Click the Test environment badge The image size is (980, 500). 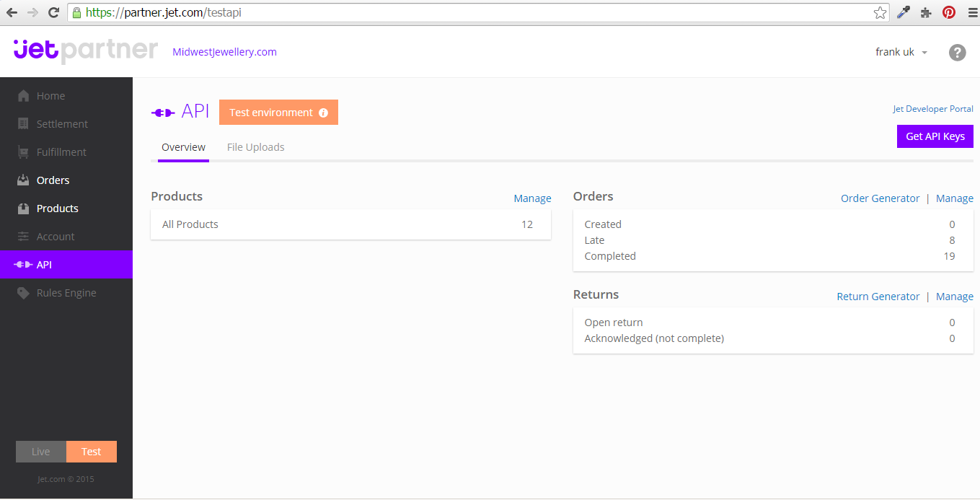point(278,113)
